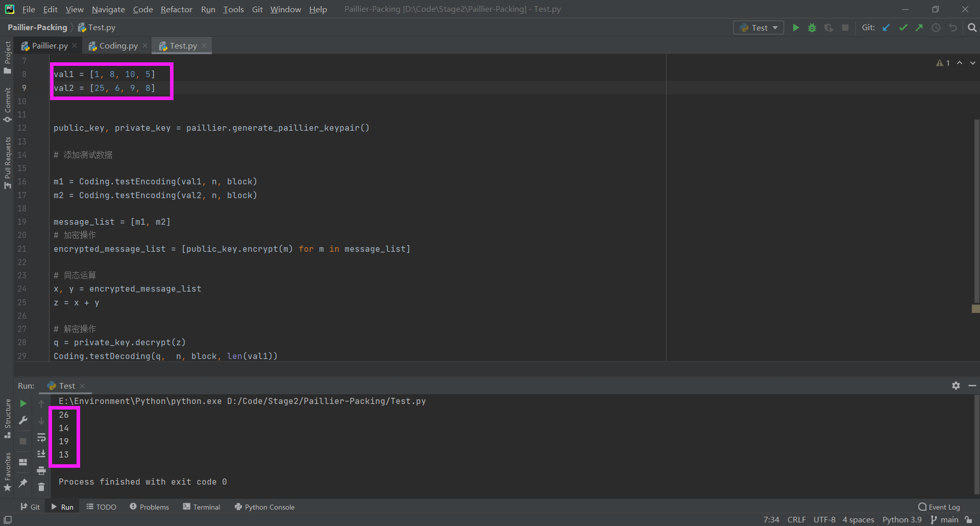
Task: Open Git branch main popup
Action: (944, 520)
